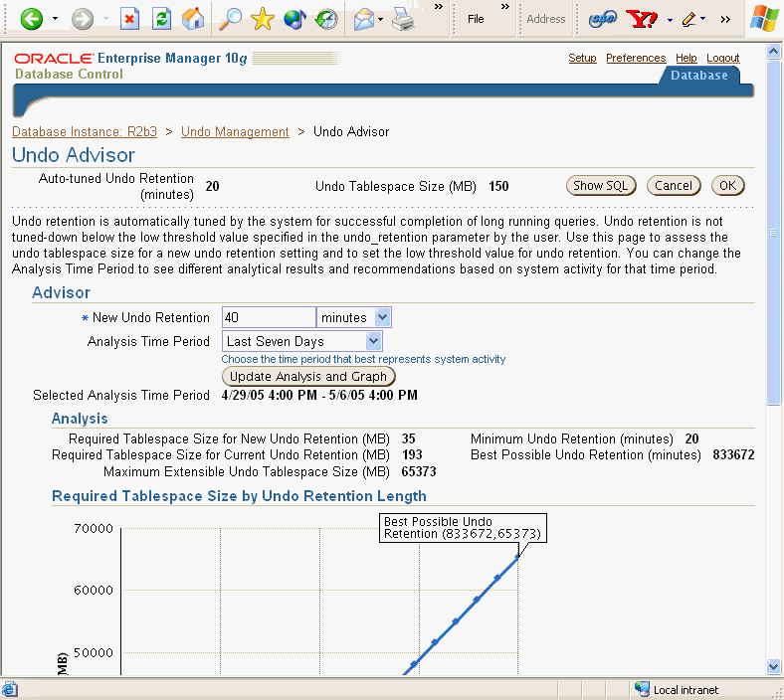Click the Best Possible Undo Retention graph point
Image resolution: width=784 pixels, height=700 pixels.
[x=517, y=556]
